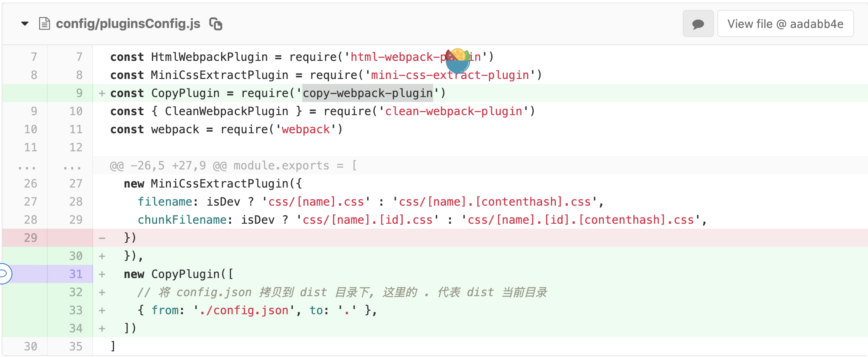Open the config/pluginsConfig.js file title link
This screenshot has width=868, height=357.
click(128, 24)
